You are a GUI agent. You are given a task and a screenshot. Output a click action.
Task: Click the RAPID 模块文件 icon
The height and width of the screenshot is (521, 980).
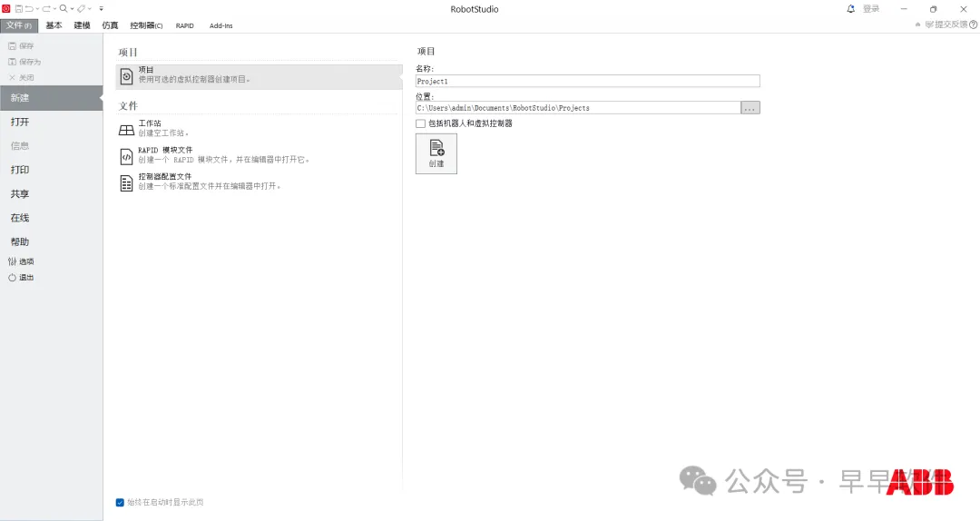pyautogui.click(x=126, y=156)
